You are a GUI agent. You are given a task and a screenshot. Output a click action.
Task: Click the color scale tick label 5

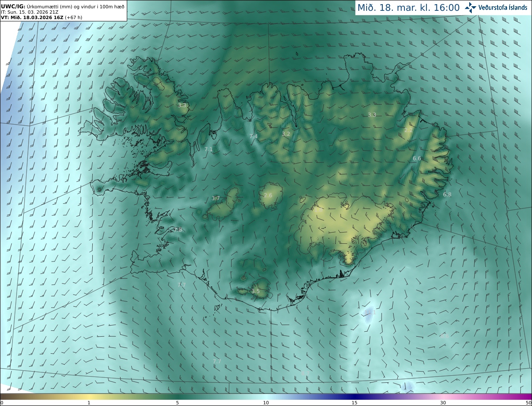point(177,403)
